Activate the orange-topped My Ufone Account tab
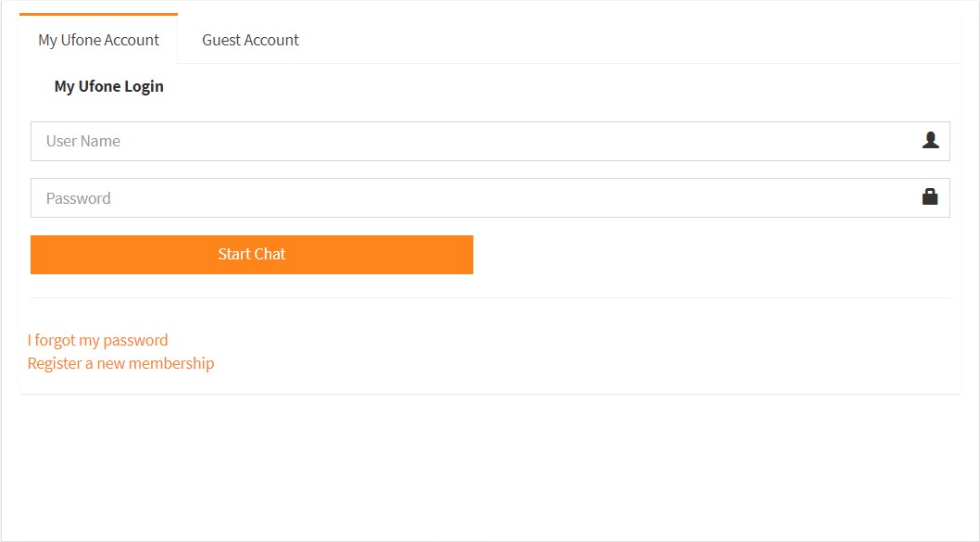The width and height of the screenshot is (980, 542). (x=99, y=40)
